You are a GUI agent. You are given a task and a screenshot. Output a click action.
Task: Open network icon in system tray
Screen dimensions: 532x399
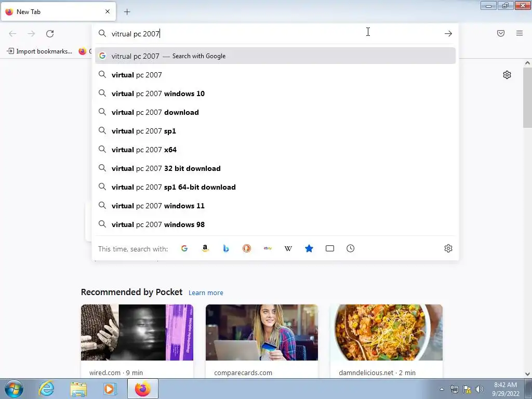tap(454, 389)
